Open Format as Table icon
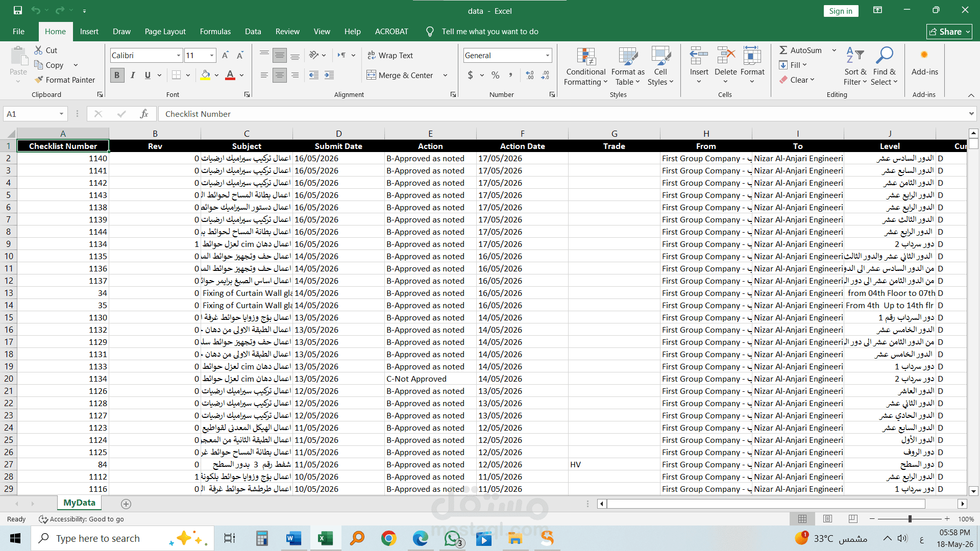This screenshot has height=551, width=980. (x=628, y=57)
